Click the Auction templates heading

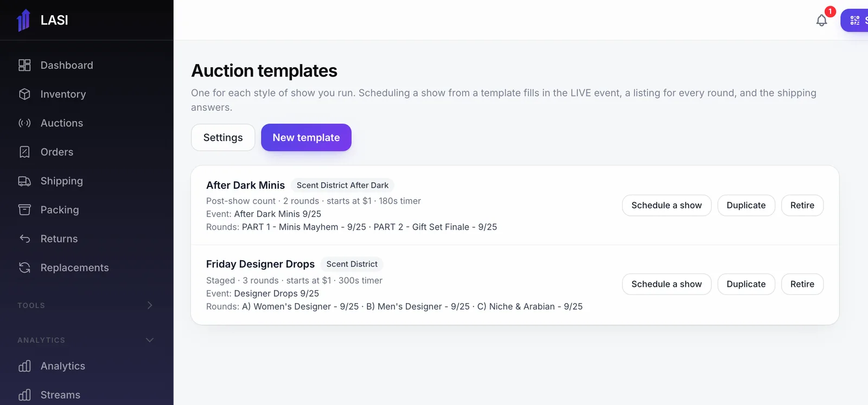pos(264,70)
